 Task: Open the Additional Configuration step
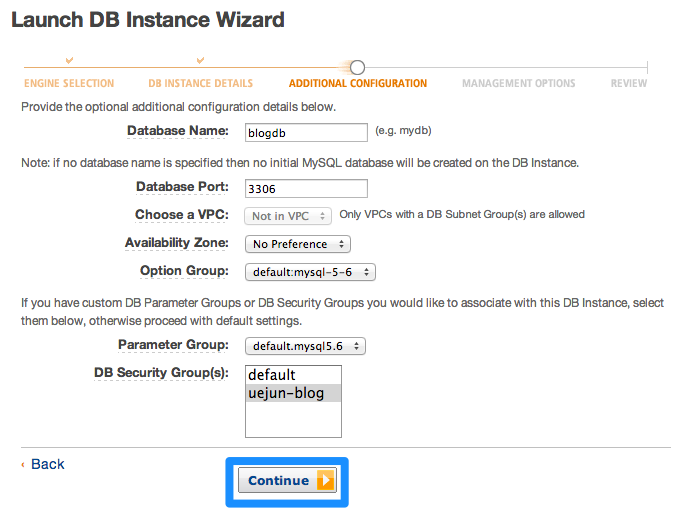tap(357, 84)
